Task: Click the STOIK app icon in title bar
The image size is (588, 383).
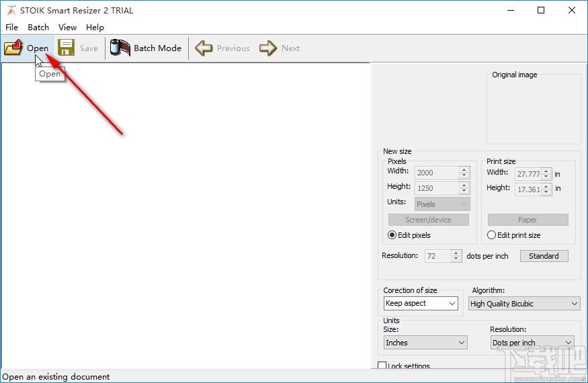Action: (11, 11)
